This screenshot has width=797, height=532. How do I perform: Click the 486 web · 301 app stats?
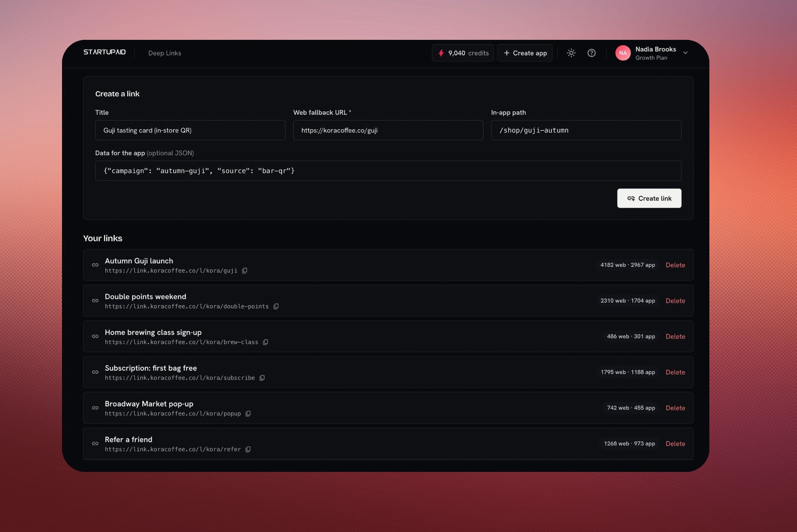coord(631,336)
